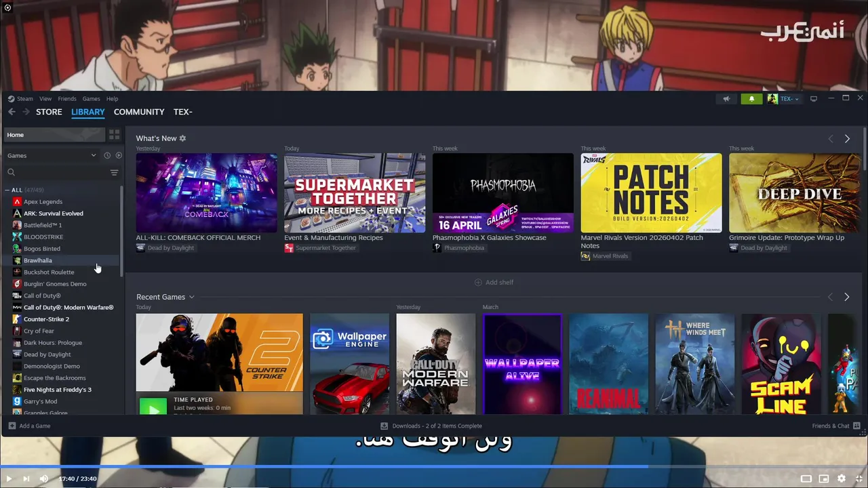Viewport: 868px width, 488px height.
Task: Open Scam Line game cover
Action: pyautogui.click(x=781, y=364)
